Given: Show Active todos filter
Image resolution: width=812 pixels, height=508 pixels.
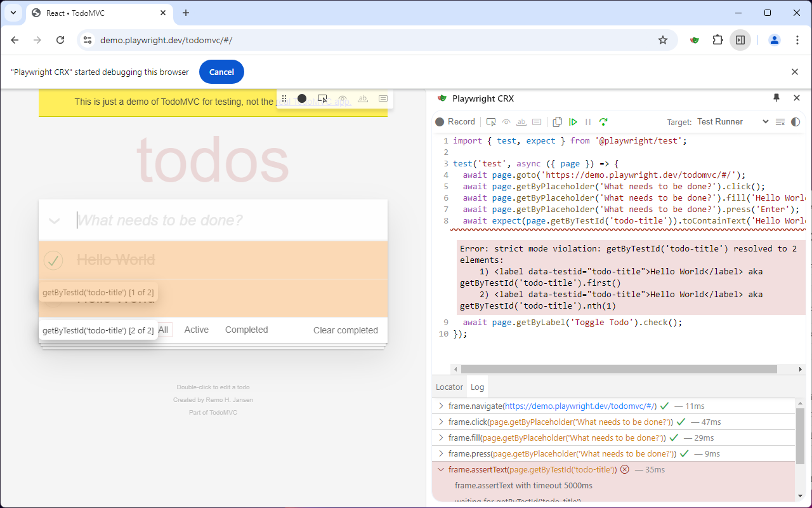Looking at the screenshot, I should 197,330.
